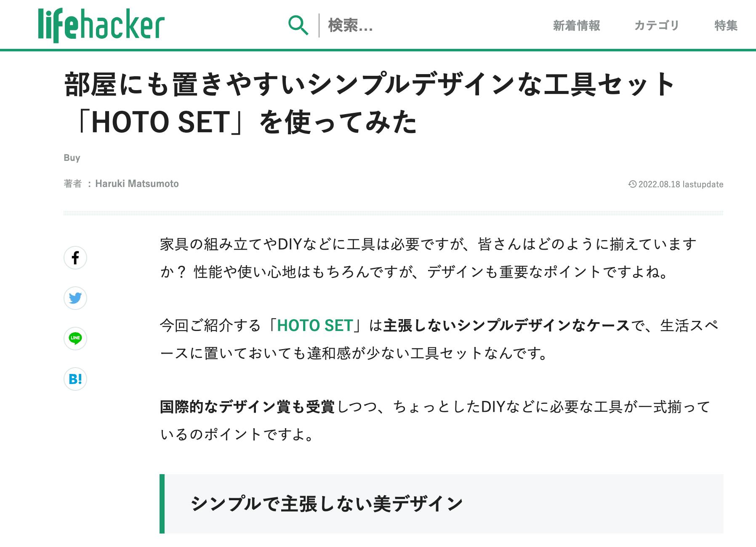Click the 著者 author label
756x547 pixels.
72,184
